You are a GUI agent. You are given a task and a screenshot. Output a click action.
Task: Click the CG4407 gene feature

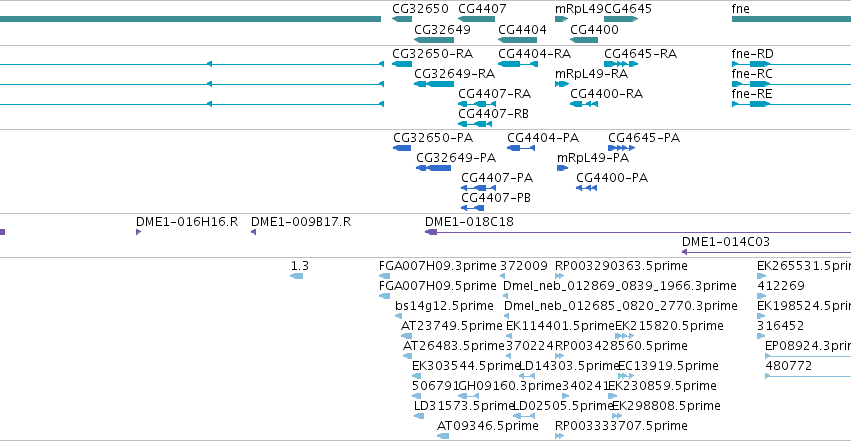477,19
